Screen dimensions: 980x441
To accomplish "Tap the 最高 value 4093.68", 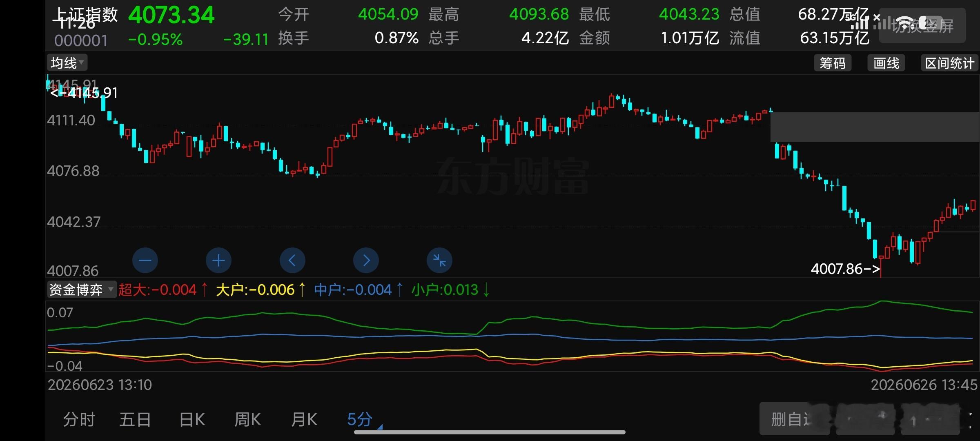I will click(539, 14).
